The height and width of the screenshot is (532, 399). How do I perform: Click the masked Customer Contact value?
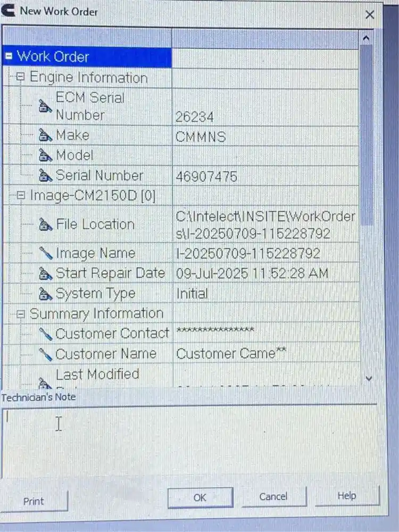click(x=215, y=330)
